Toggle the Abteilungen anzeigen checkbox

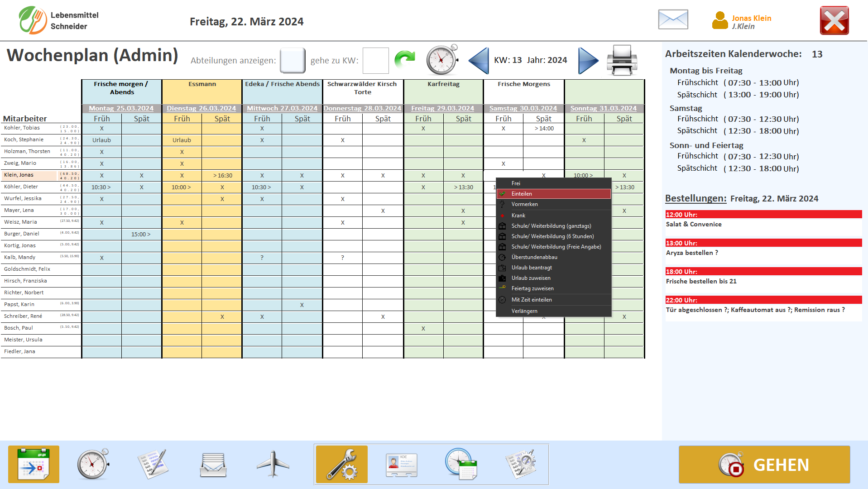(x=293, y=60)
